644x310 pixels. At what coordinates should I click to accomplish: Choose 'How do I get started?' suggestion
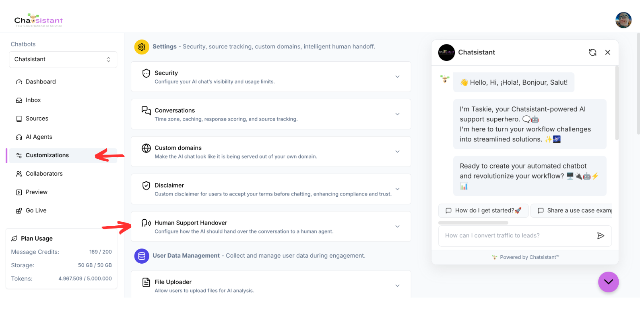(483, 210)
